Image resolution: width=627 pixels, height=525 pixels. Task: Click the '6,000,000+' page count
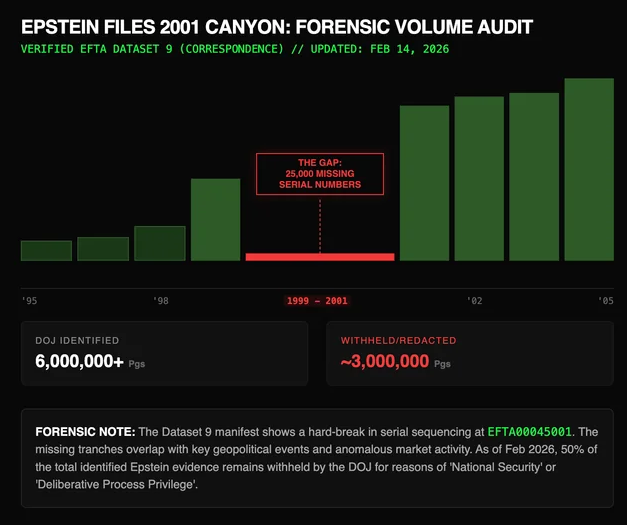click(79, 361)
